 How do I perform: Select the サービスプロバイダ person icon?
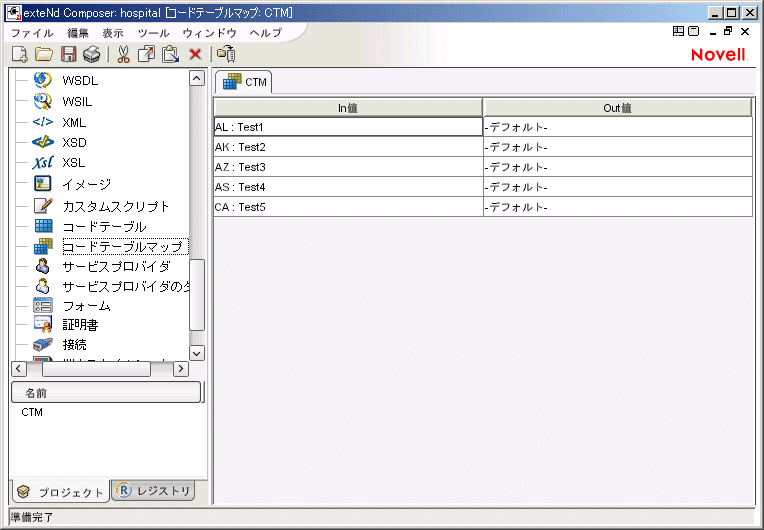[x=43, y=266]
